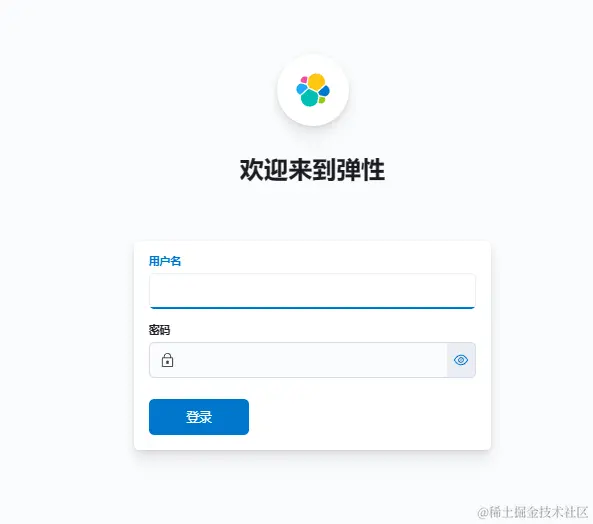The image size is (593, 524).
Task: Click the 欢迎来到弹性 welcome heading
Action: [312, 170]
